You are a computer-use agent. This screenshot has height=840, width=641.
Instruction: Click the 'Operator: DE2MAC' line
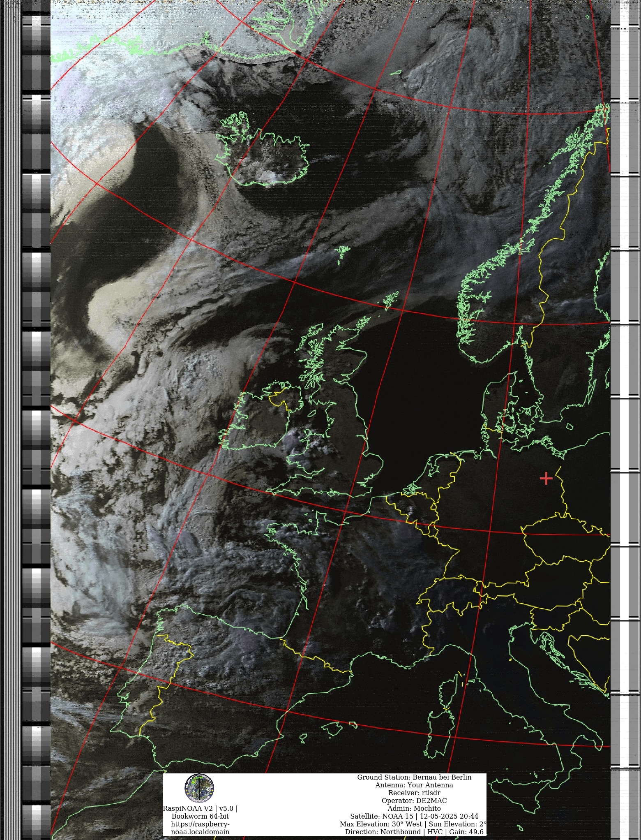(x=414, y=801)
